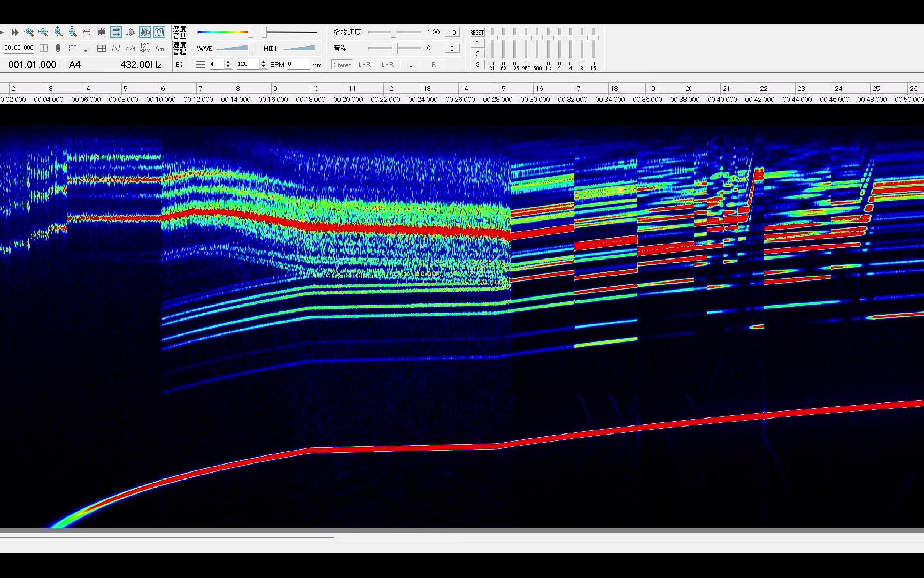Click the musical note icon
The width and height of the screenshot is (924, 578).
(87, 49)
